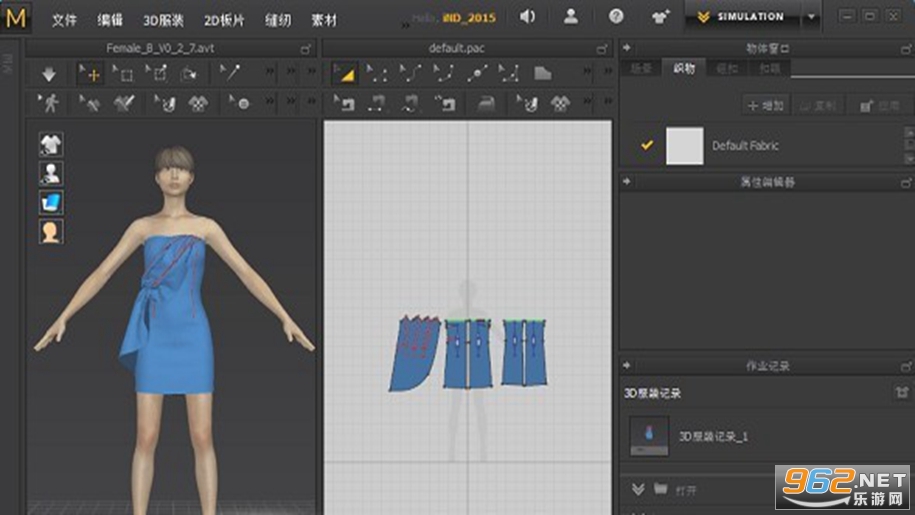The height and width of the screenshot is (515, 915).
Task: Toggle avatar display icon in 3D view
Action: (x=51, y=173)
